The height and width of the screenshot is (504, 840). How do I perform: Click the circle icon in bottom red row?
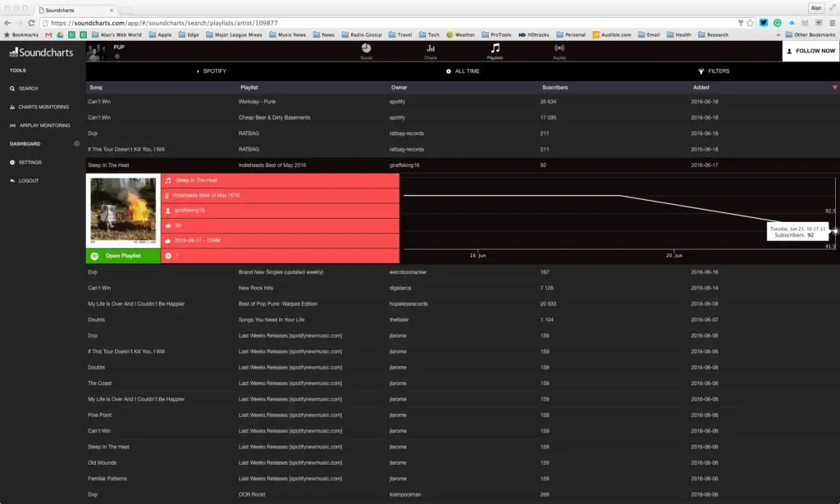(168, 256)
